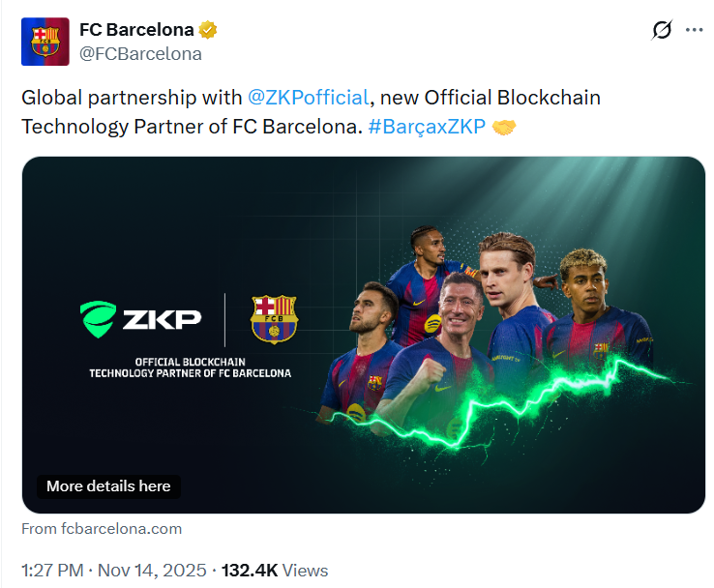Click the gold verified badge
Screen dimensions: 714x588
(x=208, y=30)
